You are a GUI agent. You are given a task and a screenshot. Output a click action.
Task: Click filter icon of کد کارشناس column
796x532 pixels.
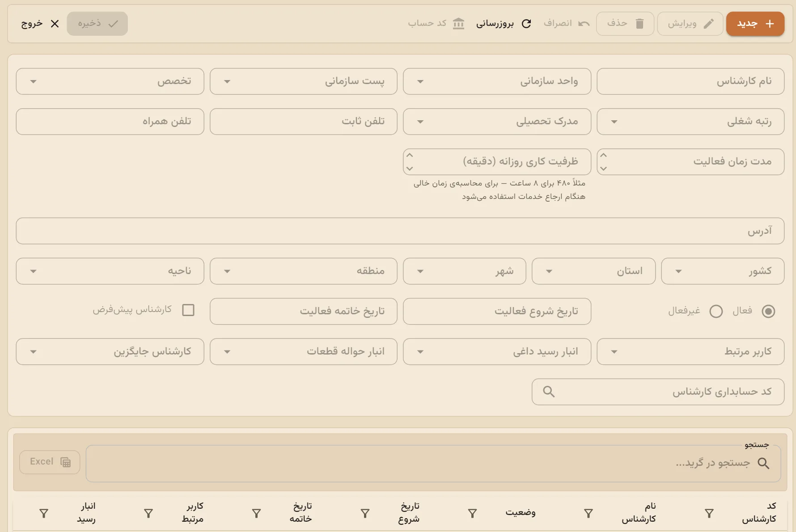coord(709,514)
